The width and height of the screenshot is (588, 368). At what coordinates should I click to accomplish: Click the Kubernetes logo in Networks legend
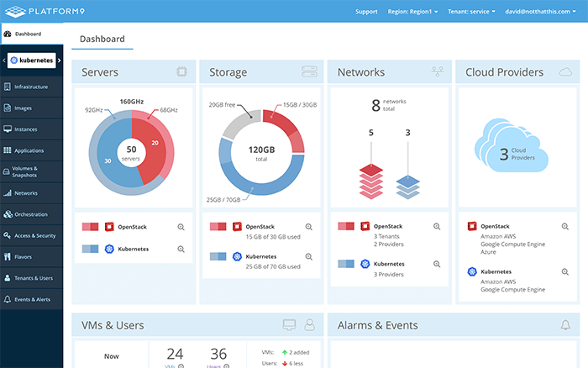[365, 264]
